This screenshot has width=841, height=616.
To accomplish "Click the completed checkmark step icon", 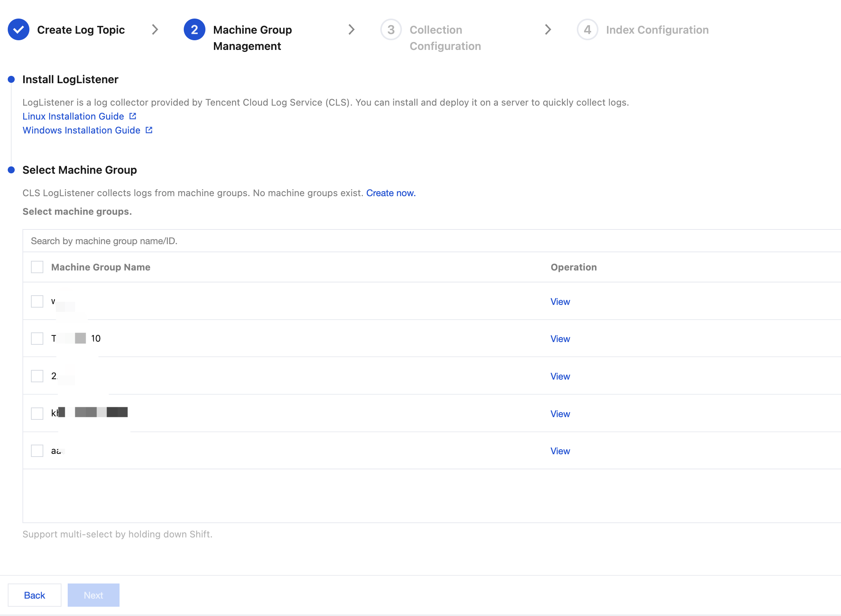I will click(19, 29).
